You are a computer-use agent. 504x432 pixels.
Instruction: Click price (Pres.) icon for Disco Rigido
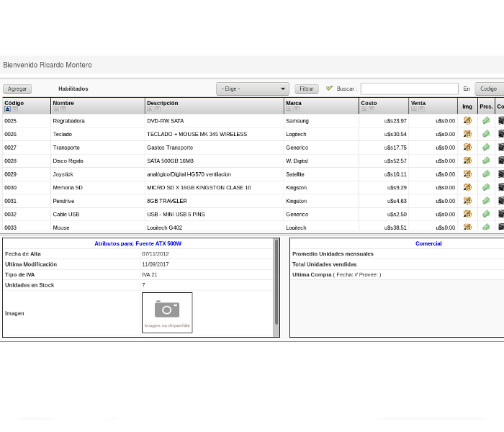point(486,161)
